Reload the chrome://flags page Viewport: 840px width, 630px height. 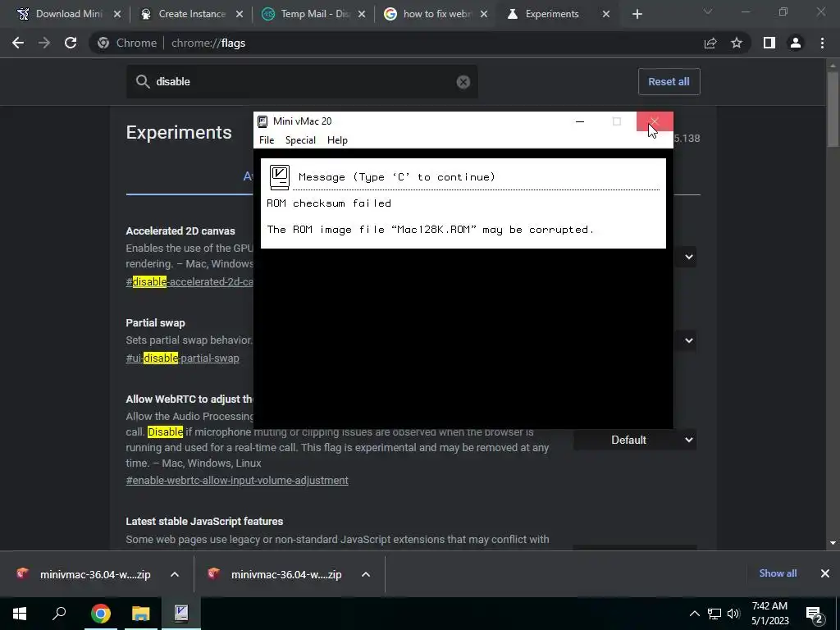point(71,43)
